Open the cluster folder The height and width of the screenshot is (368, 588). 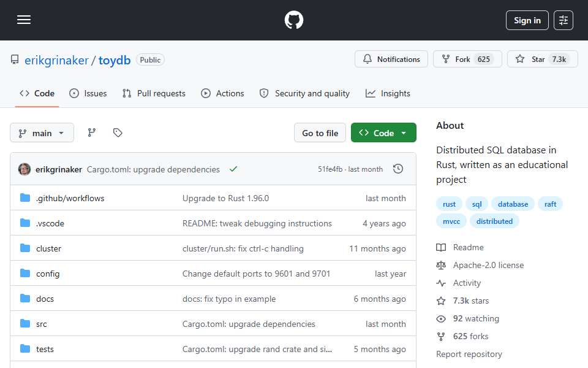pyautogui.click(x=49, y=248)
